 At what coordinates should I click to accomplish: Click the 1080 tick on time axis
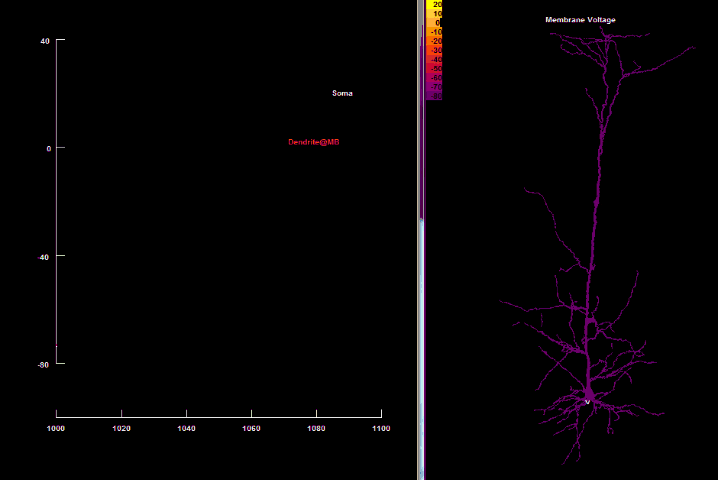(x=316, y=428)
